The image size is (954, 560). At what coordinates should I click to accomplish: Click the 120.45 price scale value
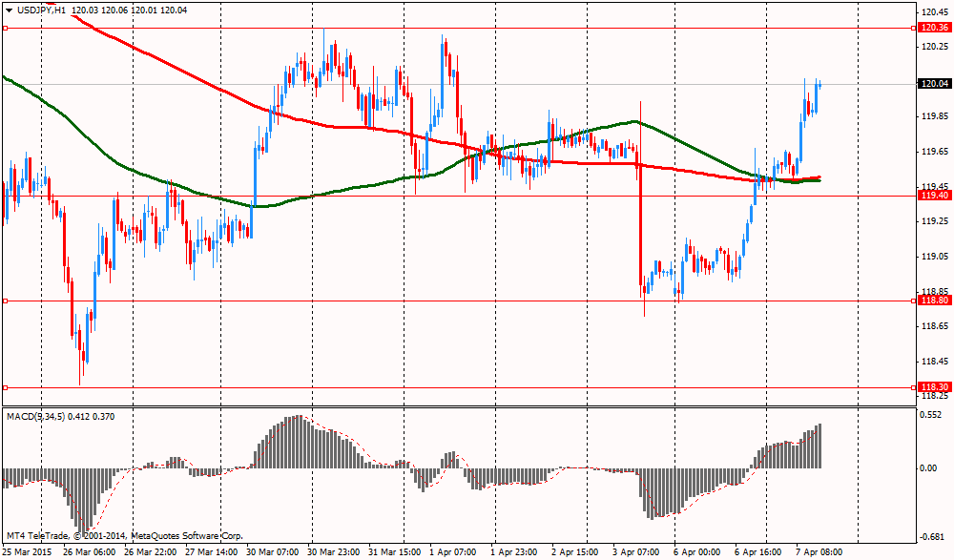pos(934,12)
